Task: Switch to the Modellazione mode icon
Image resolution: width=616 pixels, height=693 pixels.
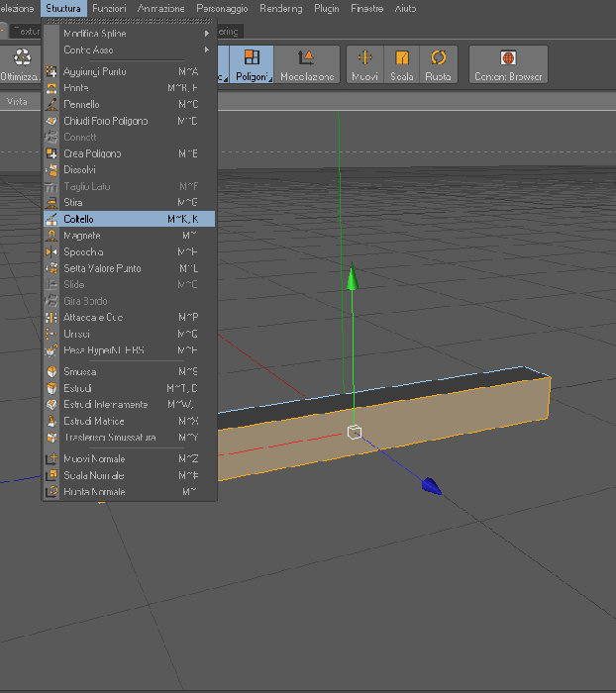Action: click(307, 64)
